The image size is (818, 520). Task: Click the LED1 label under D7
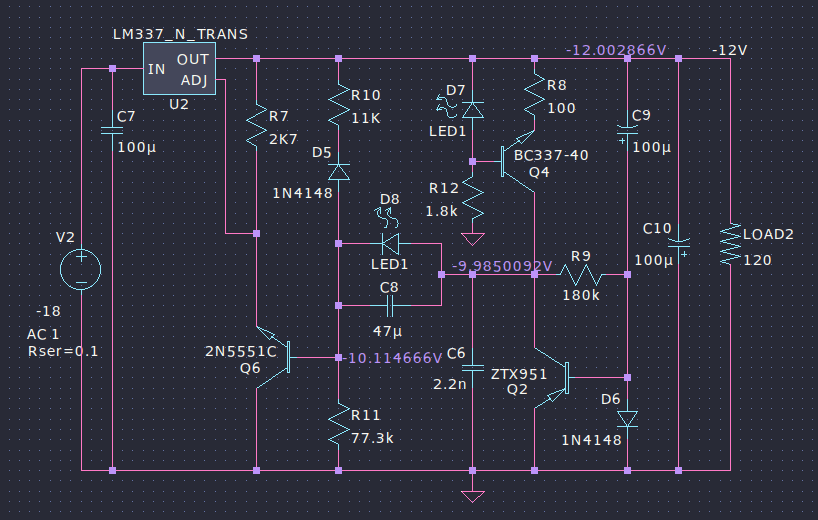[x=447, y=131]
